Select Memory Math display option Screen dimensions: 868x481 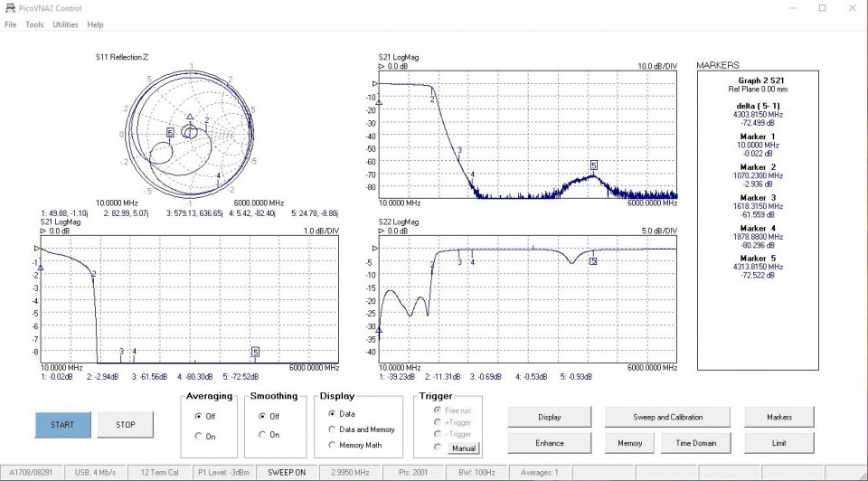coord(332,444)
